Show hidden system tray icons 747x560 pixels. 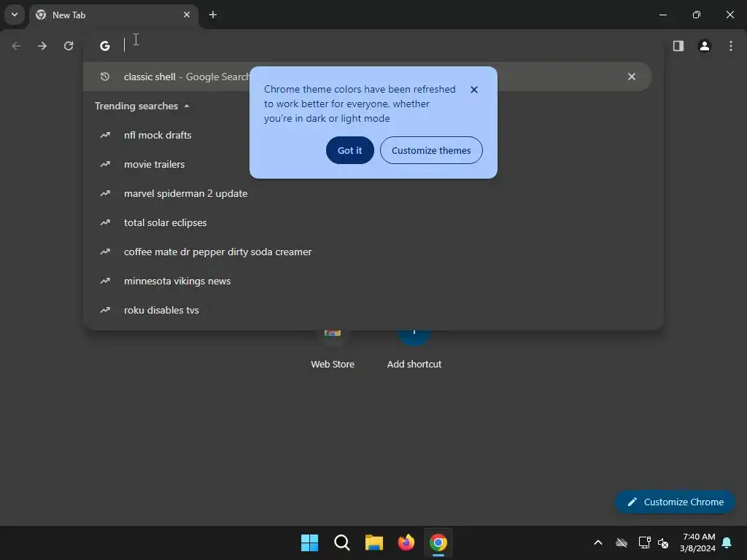click(598, 542)
